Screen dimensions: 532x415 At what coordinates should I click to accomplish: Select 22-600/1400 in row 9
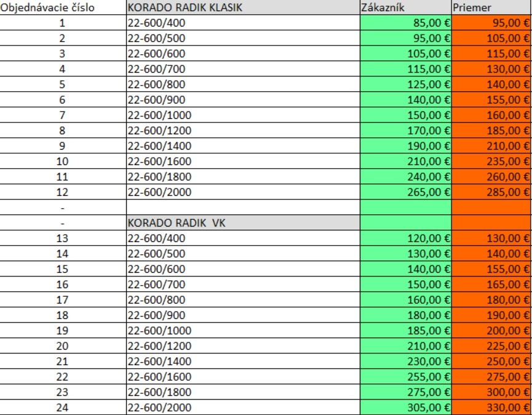243,146
